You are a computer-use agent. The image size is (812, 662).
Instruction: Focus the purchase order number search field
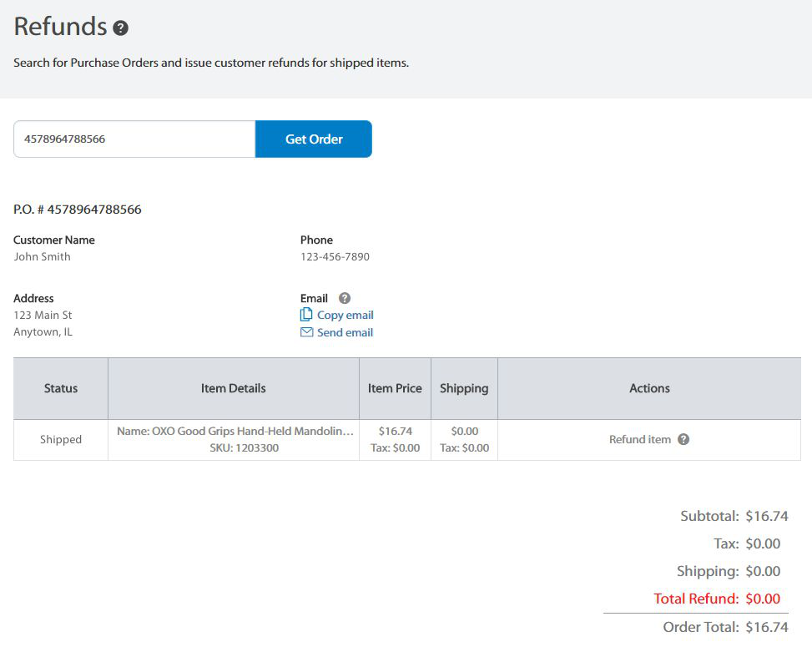pyautogui.click(x=134, y=139)
